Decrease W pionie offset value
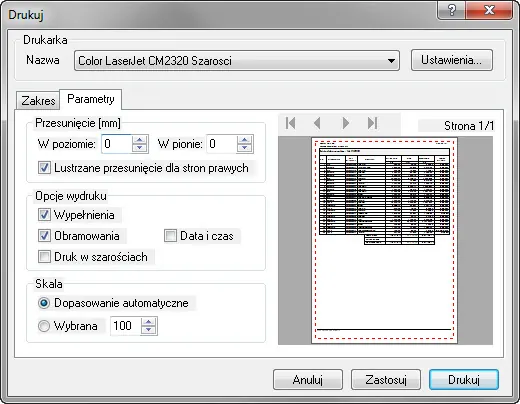 tap(245, 148)
